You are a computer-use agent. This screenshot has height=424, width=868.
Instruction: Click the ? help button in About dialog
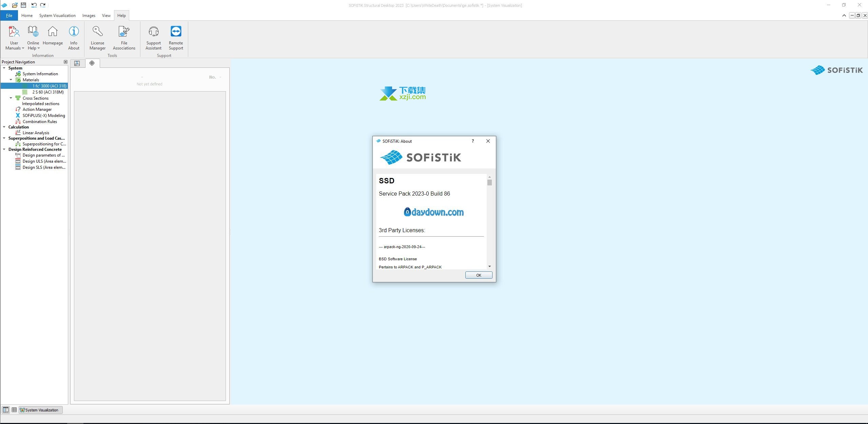click(x=472, y=141)
